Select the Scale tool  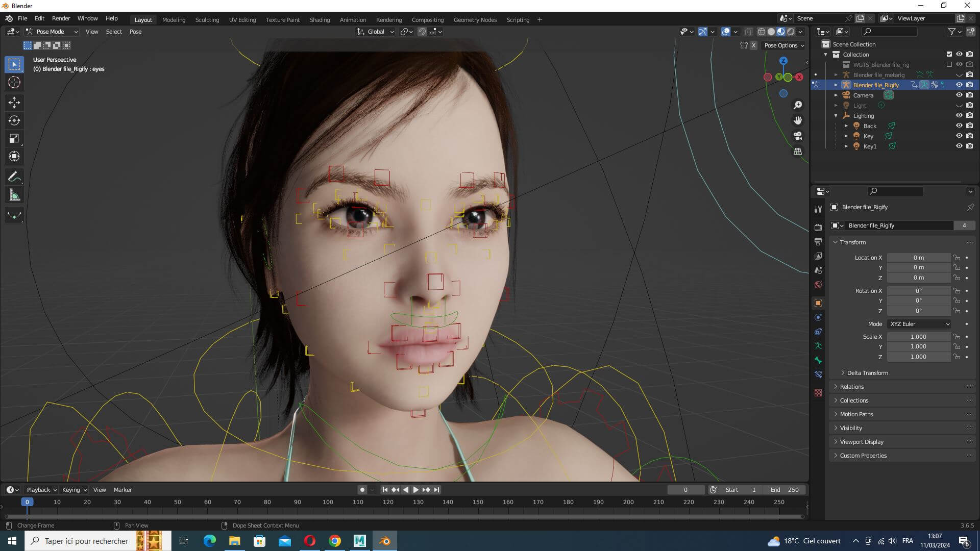tap(14, 139)
